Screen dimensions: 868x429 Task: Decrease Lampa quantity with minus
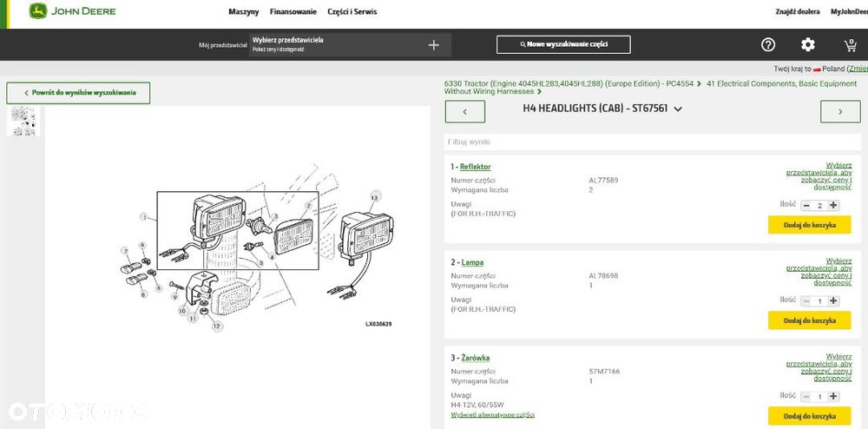point(806,301)
